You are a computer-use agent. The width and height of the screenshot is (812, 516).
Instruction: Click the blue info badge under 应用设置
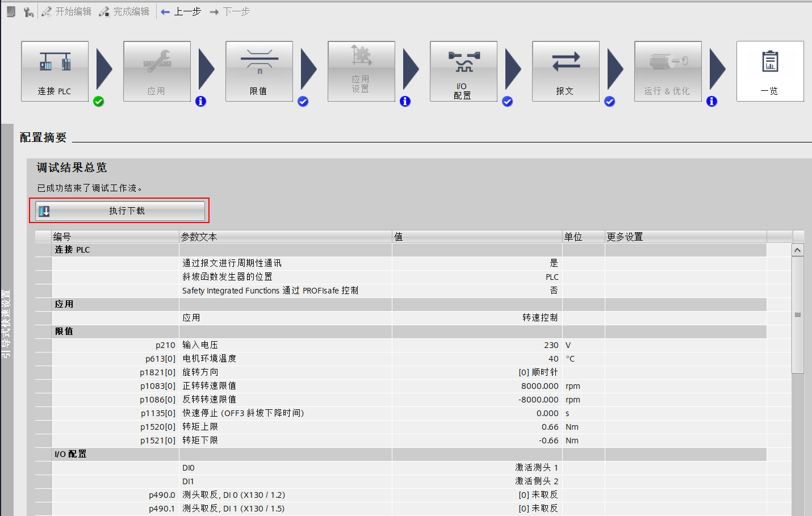tap(405, 101)
